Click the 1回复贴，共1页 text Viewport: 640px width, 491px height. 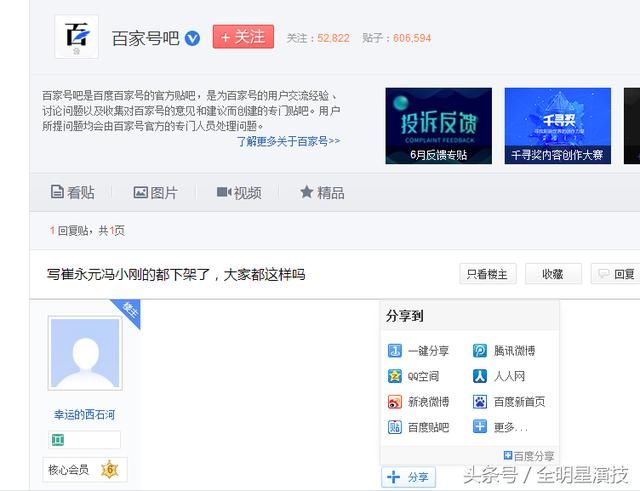click(87, 231)
